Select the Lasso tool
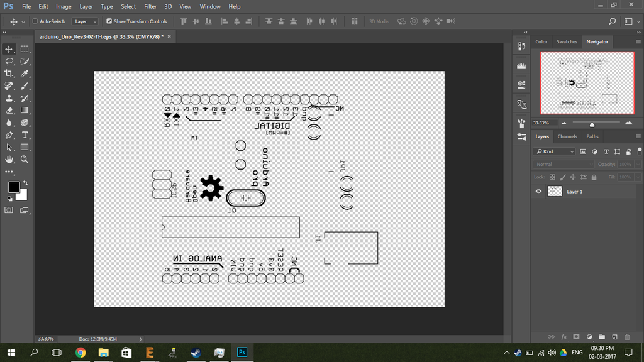644x362 pixels. [x=9, y=61]
